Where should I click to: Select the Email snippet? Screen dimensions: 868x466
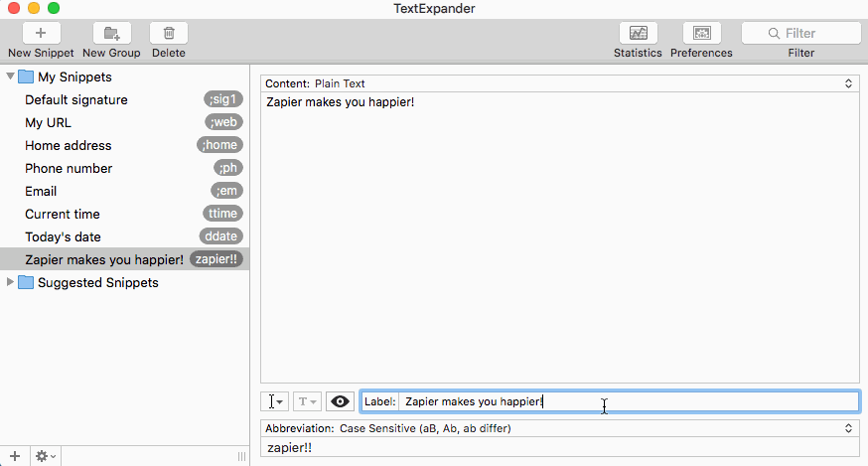tap(124, 191)
